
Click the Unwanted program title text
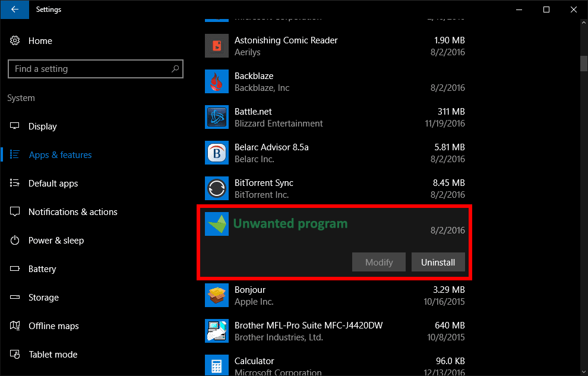[x=290, y=224]
